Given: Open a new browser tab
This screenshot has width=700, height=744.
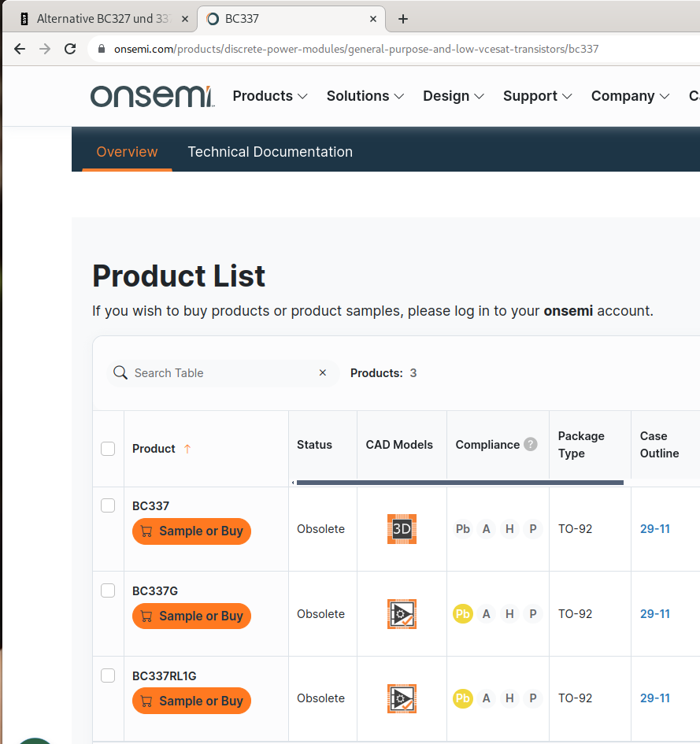Looking at the screenshot, I should [403, 19].
